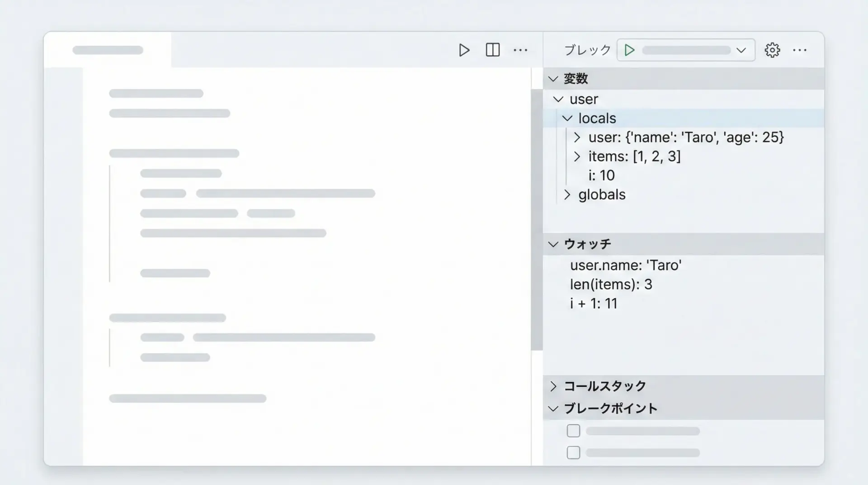Split the editor with the split-view icon
868x485 pixels.
click(492, 50)
